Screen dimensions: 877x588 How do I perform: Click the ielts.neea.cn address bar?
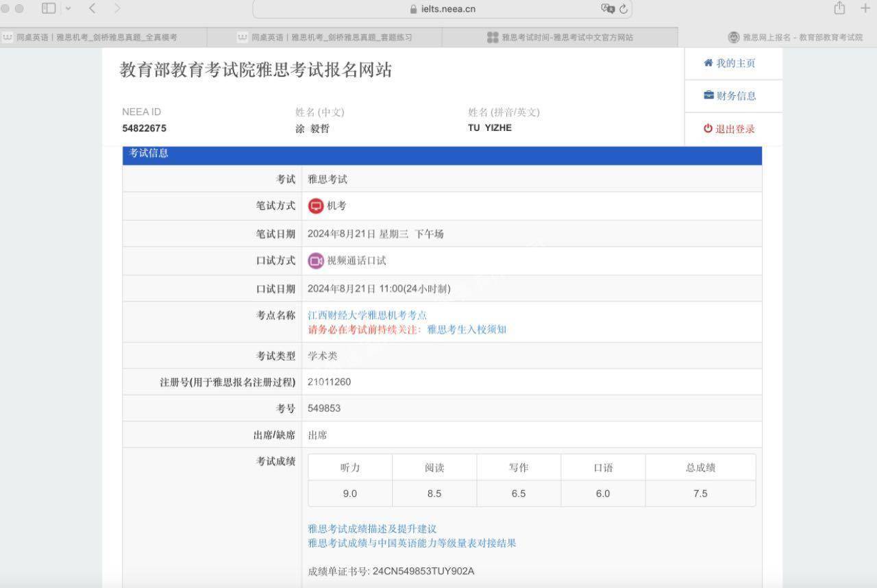click(442, 9)
